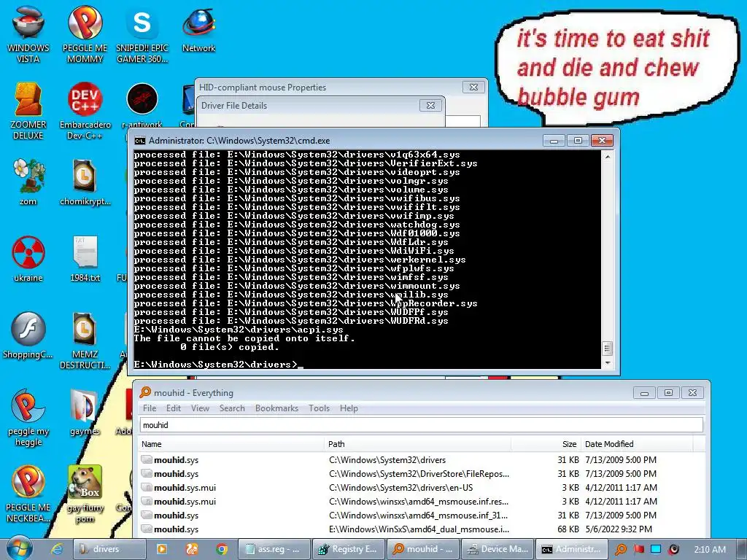This screenshot has height=560, width=747.
Task: Select the 68 KB mouhid.sys on E: drive
Action: pyautogui.click(x=421, y=529)
